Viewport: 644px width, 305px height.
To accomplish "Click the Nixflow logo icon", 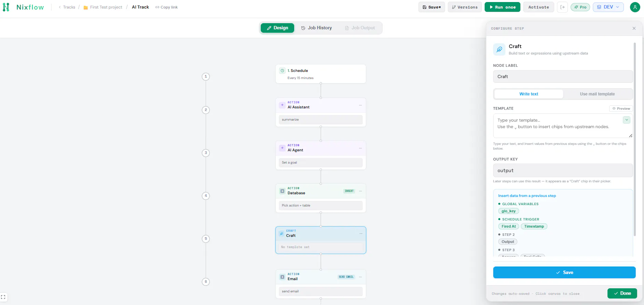I will click(x=6, y=7).
